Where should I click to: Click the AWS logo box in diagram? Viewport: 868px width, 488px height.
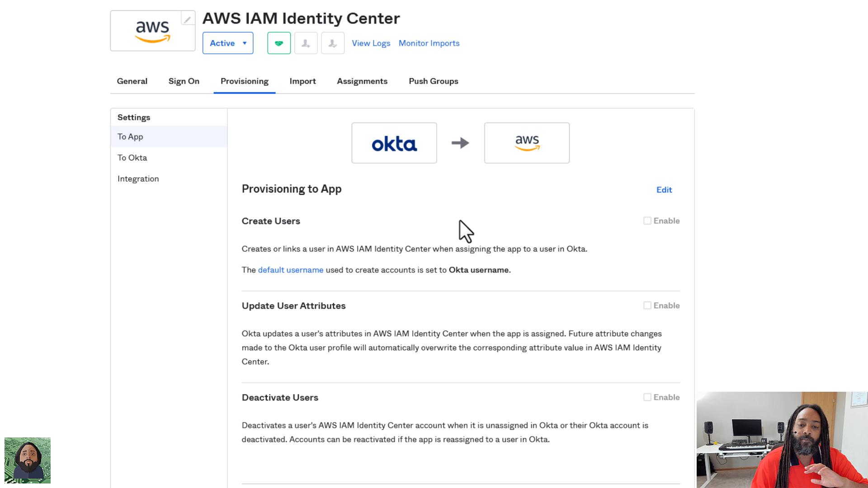(527, 143)
